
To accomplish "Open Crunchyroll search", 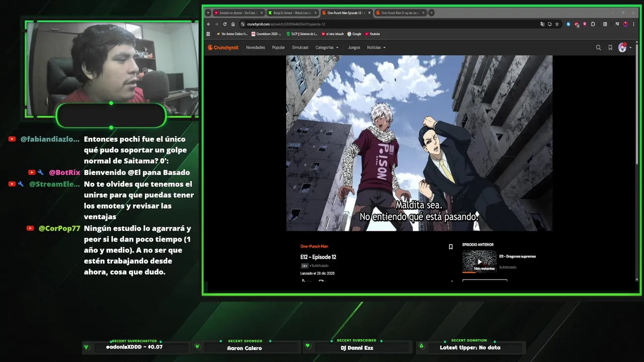I will [598, 48].
